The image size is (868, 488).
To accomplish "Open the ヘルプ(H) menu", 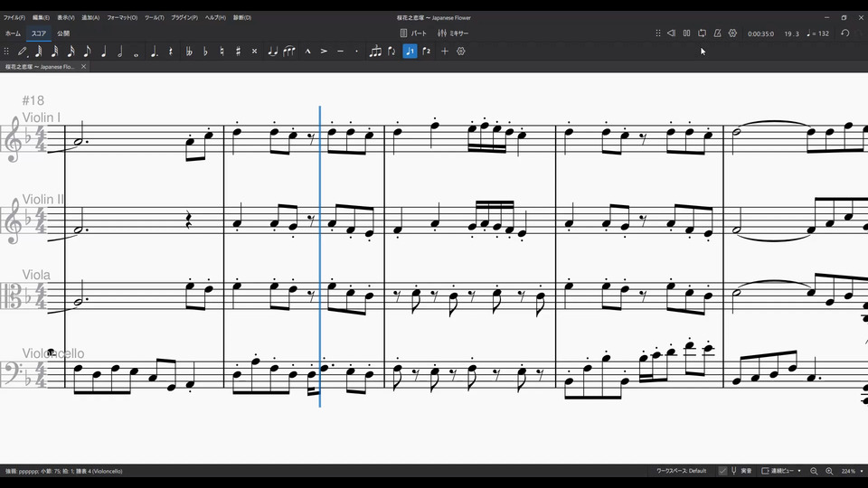I will pyautogui.click(x=215, y=18).
